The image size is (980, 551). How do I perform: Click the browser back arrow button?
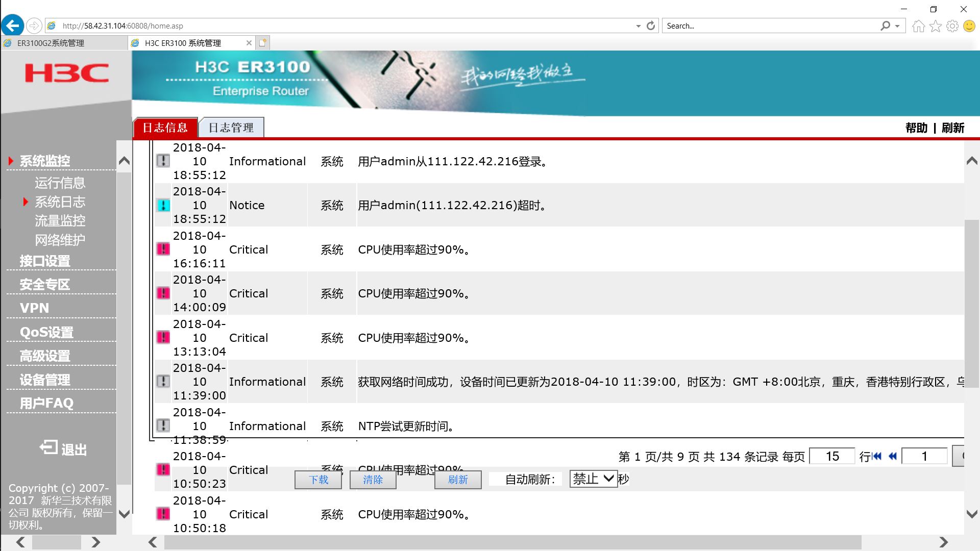[12, 26]
